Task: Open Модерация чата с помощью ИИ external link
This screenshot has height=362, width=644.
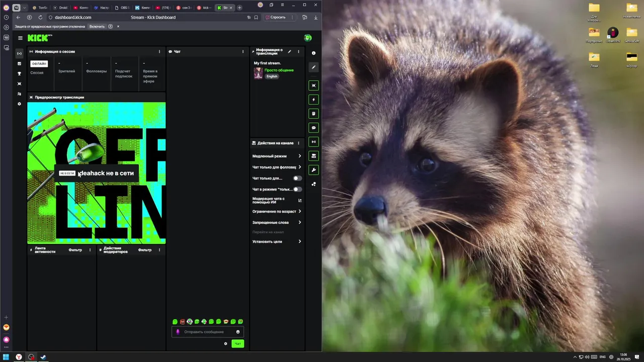Action: tap(300, 200)
